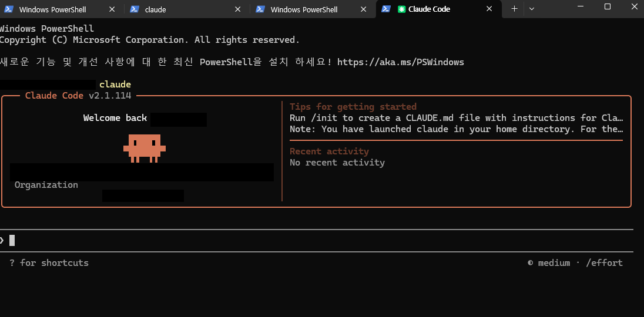The width and height of the screenshot is (644, 317).
Task: Click the PowerShell icon on Claude Code tab
Action: (x=385, y=9)
